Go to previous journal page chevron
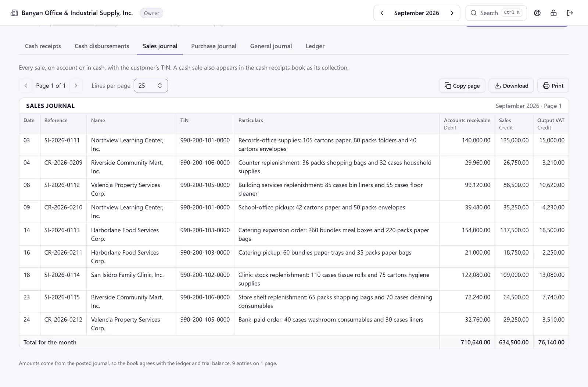Viewport: 588px width, 387px height. (26, 86)
